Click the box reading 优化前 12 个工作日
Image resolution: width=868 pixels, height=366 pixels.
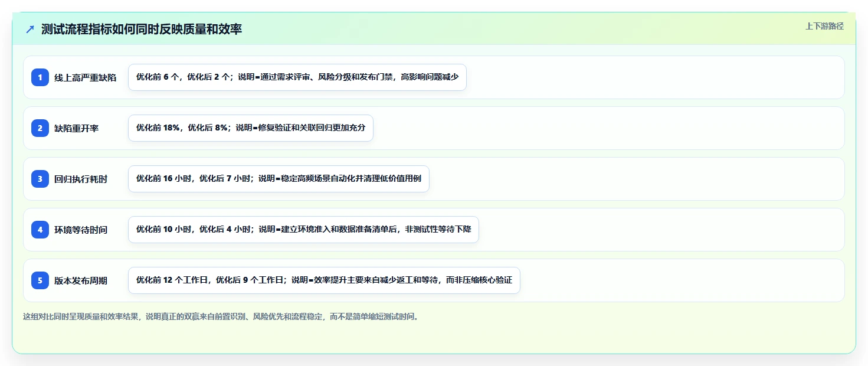click(x=324, y=280)
